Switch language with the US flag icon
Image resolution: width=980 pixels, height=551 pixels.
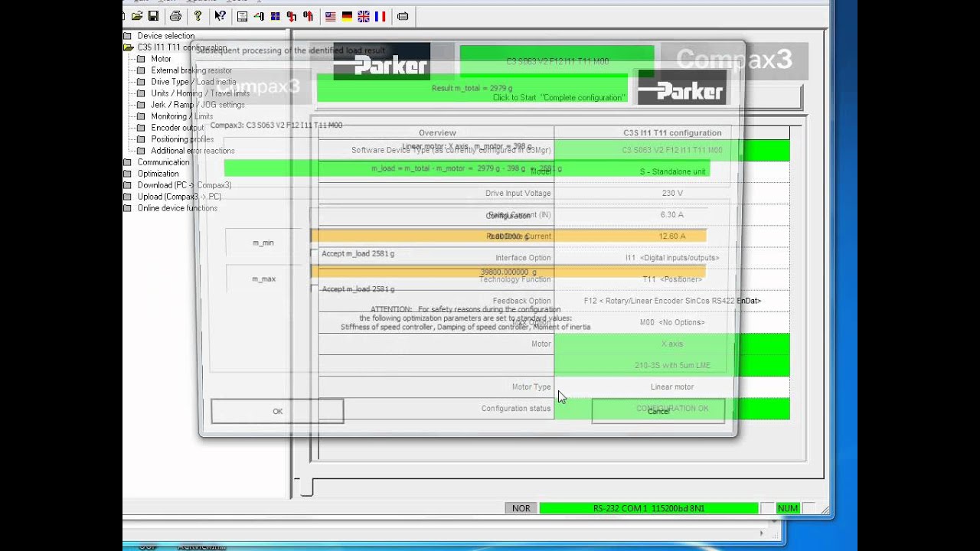click(331, 16)
